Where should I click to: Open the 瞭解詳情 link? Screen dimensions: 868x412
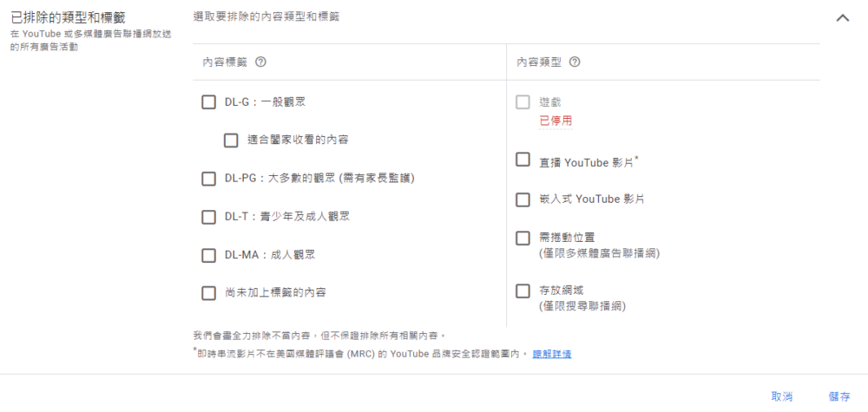coord(552,354)
